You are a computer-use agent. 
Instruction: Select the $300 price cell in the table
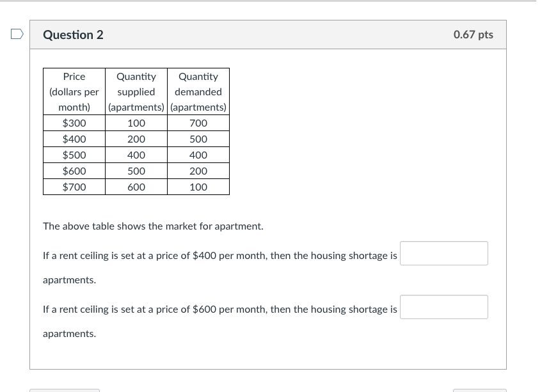point(74,123)
